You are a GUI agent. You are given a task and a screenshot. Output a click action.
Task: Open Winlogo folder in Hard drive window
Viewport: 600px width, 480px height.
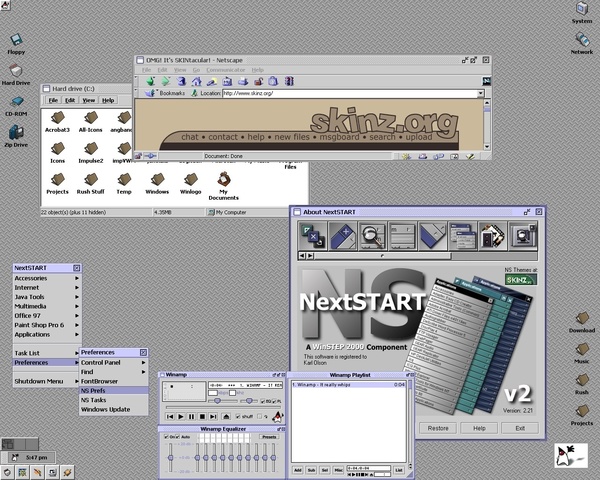coord(191,183)
